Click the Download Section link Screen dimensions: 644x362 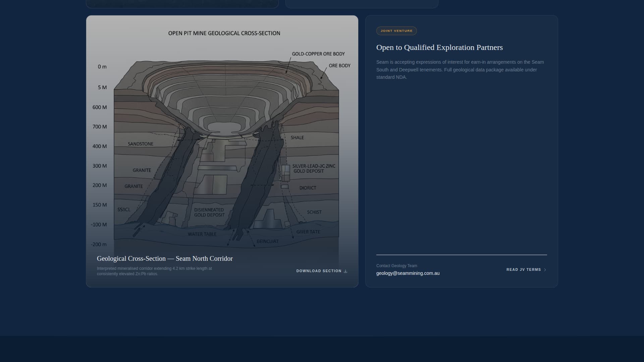pos(319,271)
